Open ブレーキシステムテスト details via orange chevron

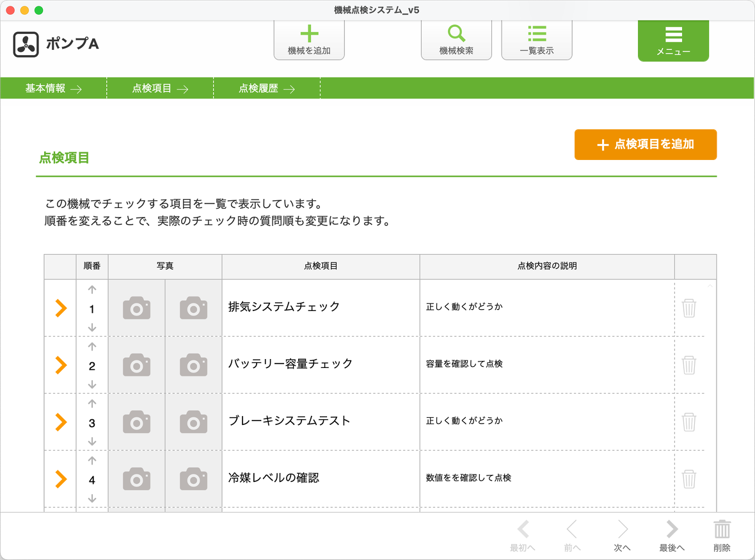[61, 422]
